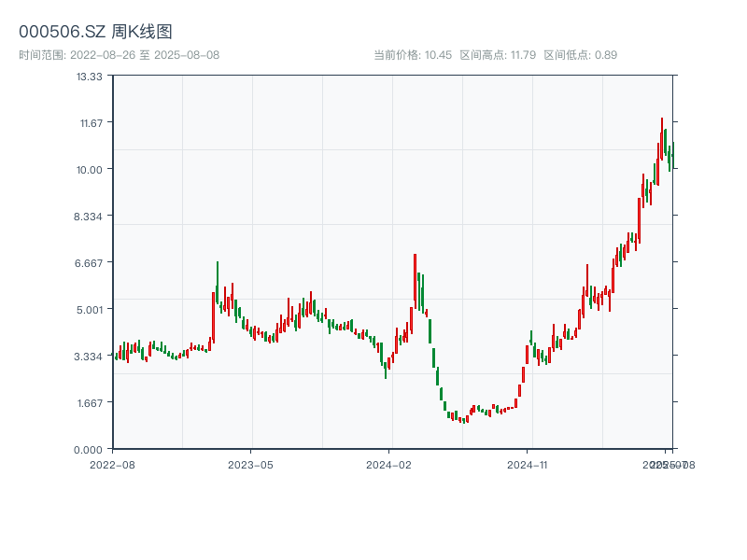Image resolution: width=747 pixels, height=560 pixels.
Task: Click y-axis label 3.334
Action: (88, 357)
